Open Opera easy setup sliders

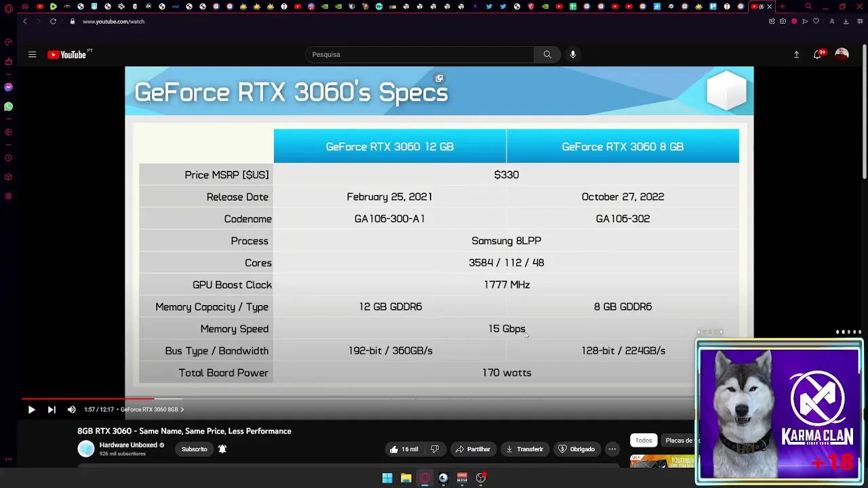point(859,21)
